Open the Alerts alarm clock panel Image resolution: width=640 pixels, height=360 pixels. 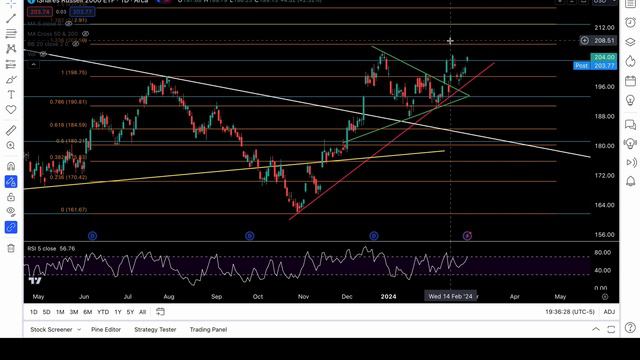(x=630, y=22)
